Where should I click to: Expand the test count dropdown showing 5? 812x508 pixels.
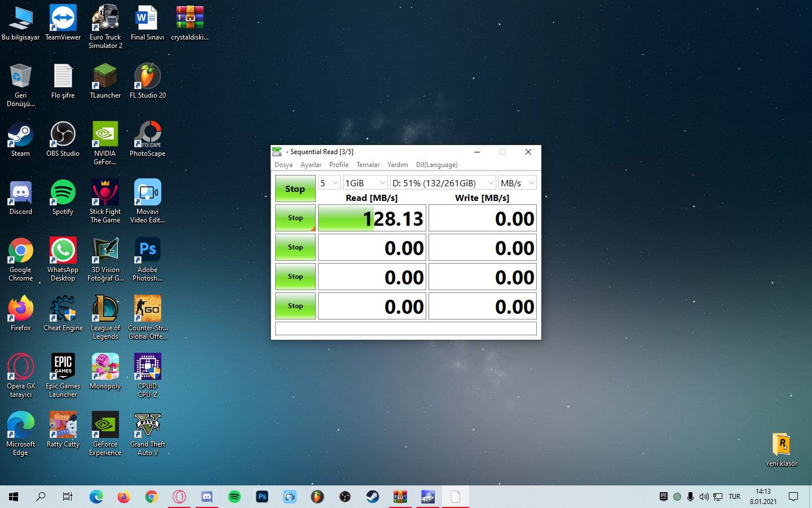click(x=329, y=183)
